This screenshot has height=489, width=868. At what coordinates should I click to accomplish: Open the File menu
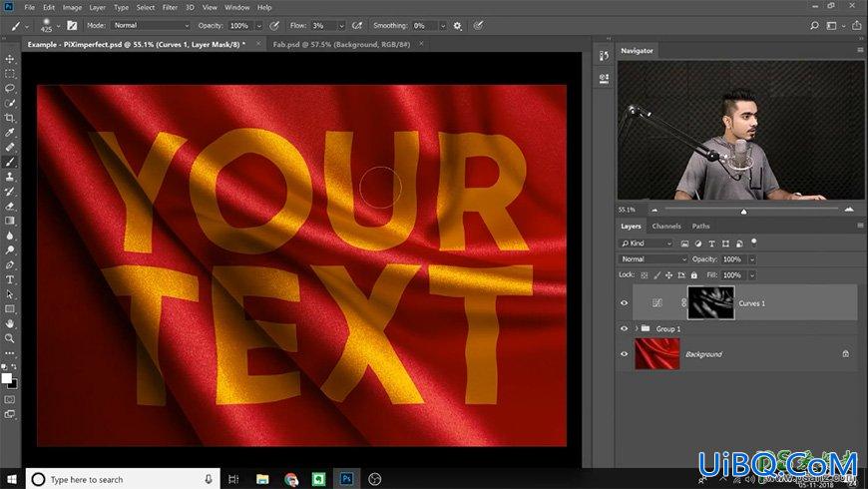click(x=30, y=8)
